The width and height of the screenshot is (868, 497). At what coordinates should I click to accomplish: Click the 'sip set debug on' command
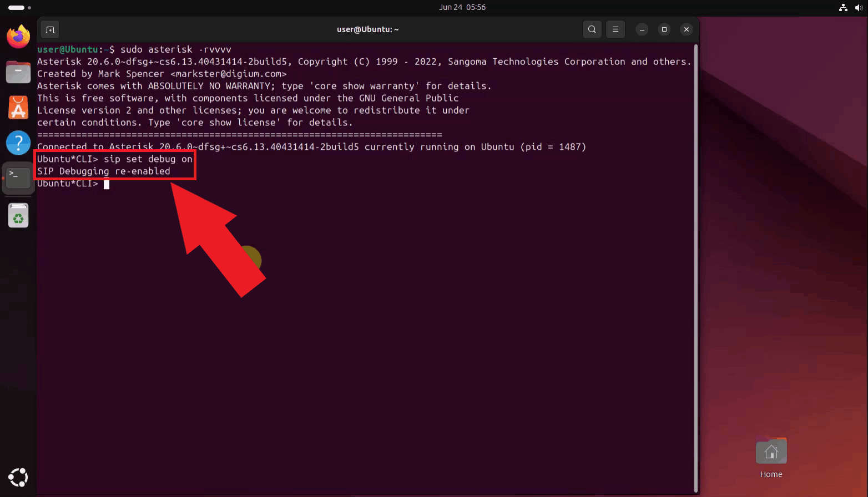tap(148, 159)
